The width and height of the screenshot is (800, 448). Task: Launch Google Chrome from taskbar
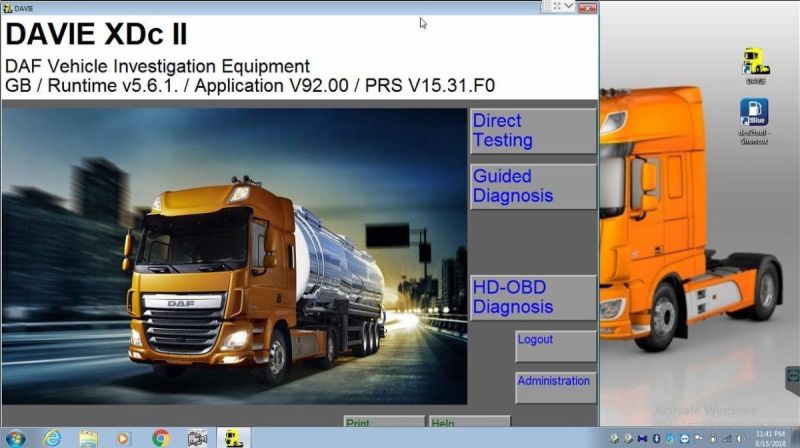[x=160, y=438]
